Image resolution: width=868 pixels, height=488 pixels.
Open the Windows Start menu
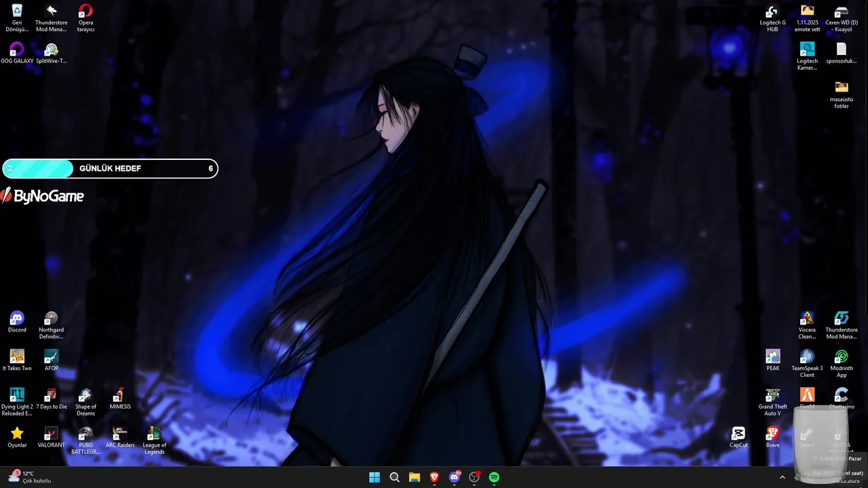374,477
